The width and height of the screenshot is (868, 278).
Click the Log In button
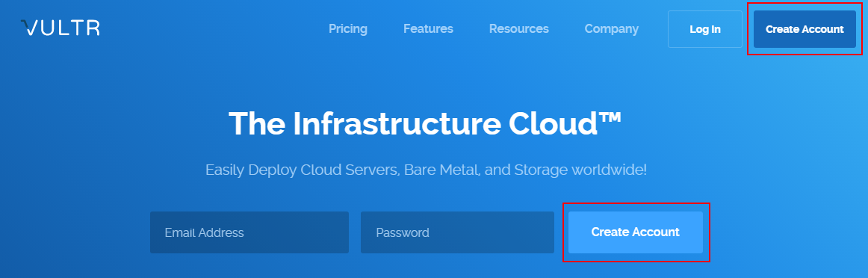(704, 29)
